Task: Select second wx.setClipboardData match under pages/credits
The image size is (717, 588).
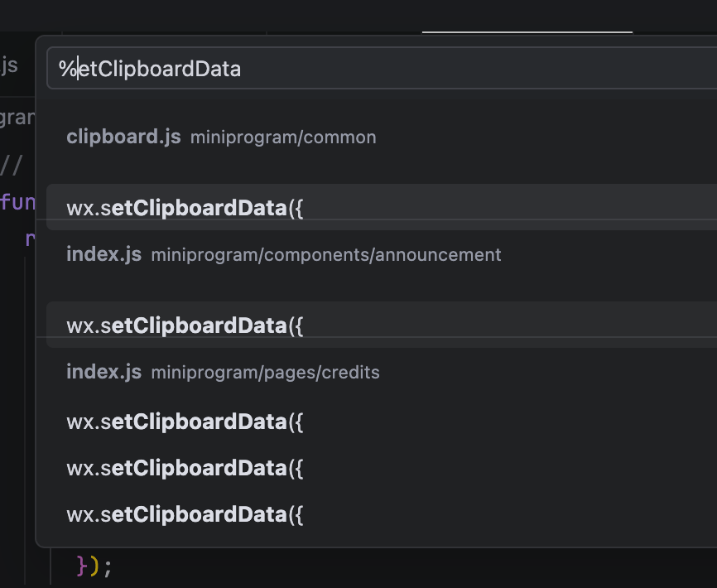Action: click(185, 468)
